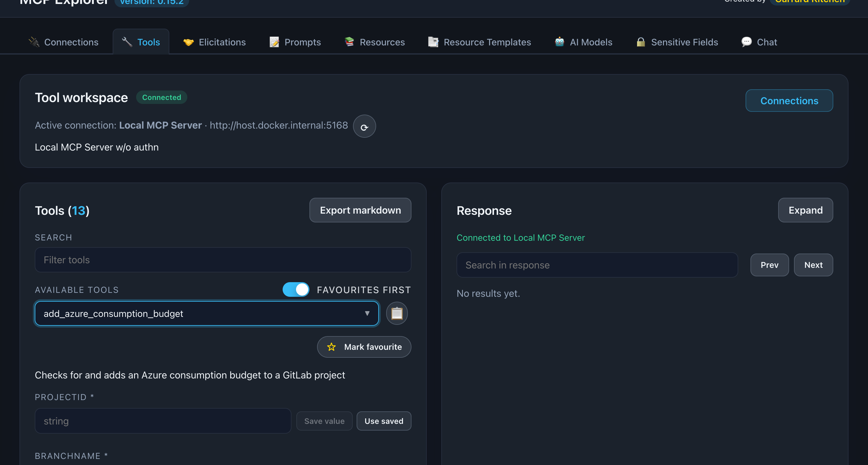Click dropdown arrow beside add_azure_consumption_budget
Viewport: 868px width, 465px height.
pyautogui.click(x=367, y=314)
